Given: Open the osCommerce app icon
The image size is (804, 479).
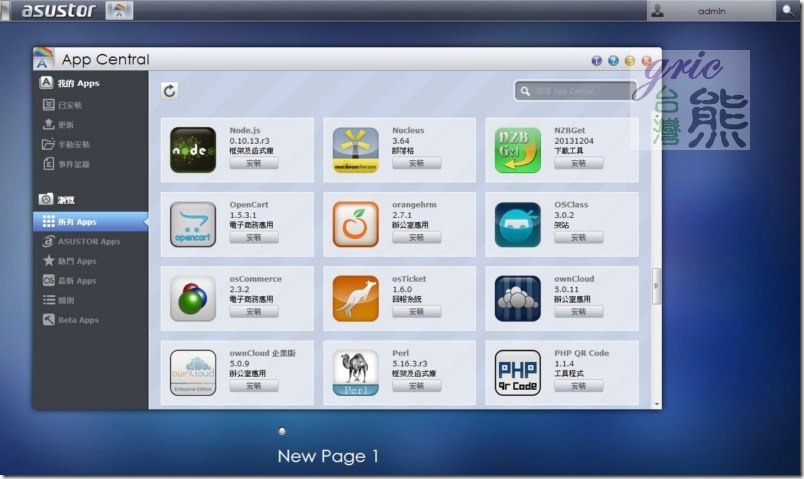Looking at the screenshot, I should click(x=193, y=298).
